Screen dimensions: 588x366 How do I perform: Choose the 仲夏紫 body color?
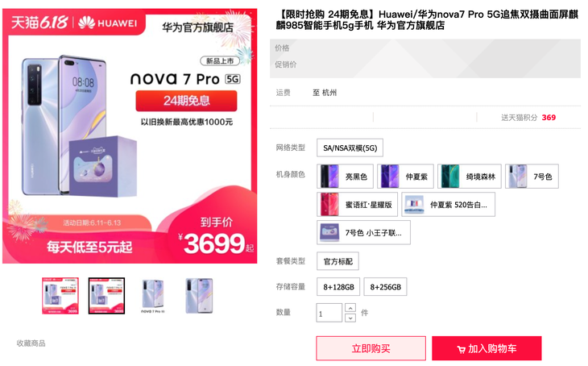[405, 176]
